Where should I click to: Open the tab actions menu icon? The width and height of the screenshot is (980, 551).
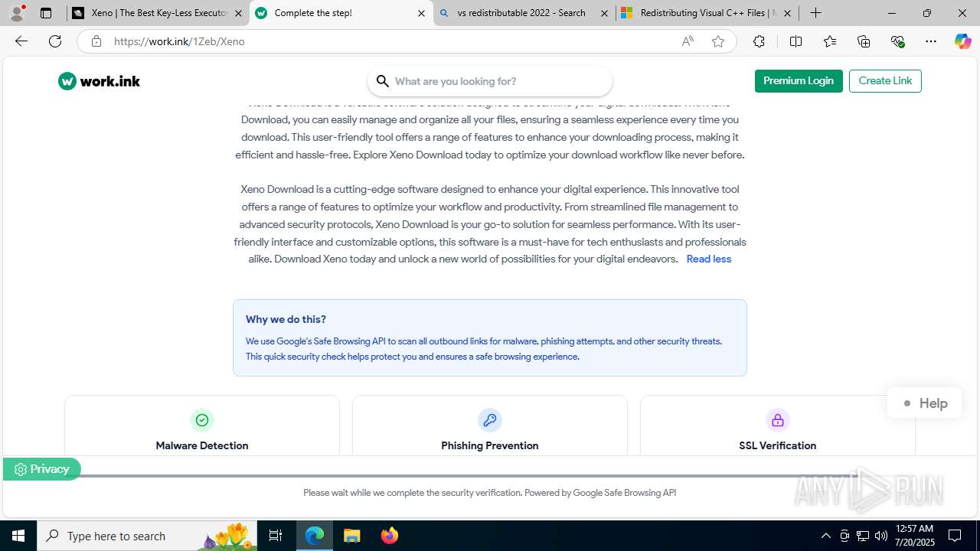[x=46, y=13]
